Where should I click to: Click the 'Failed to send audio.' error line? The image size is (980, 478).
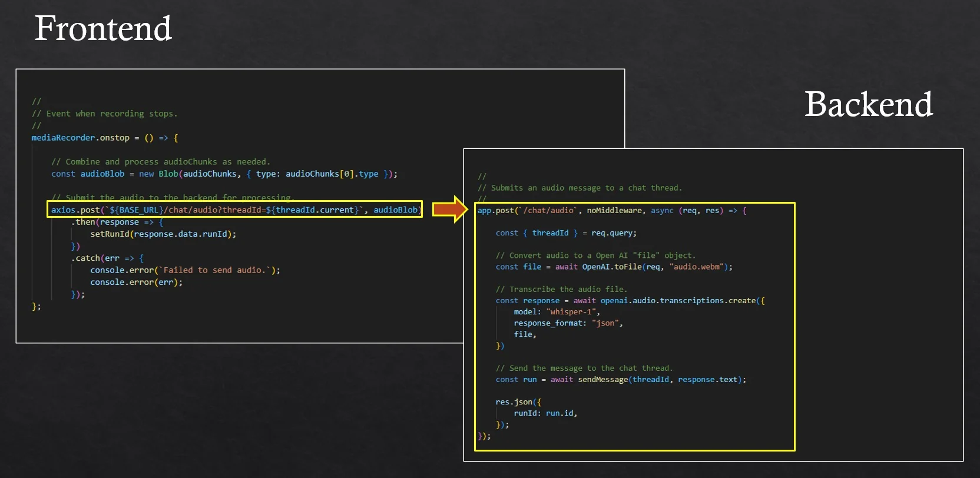(184, 270)
